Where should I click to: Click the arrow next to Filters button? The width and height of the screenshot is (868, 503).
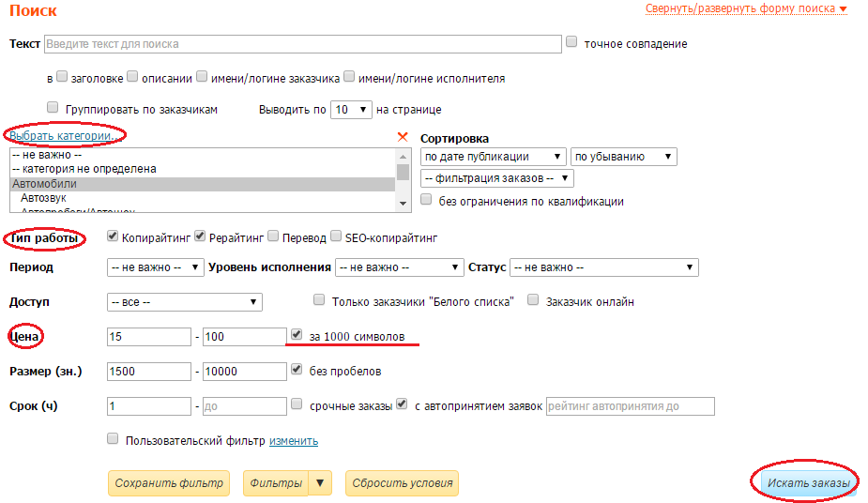[322, 483]
